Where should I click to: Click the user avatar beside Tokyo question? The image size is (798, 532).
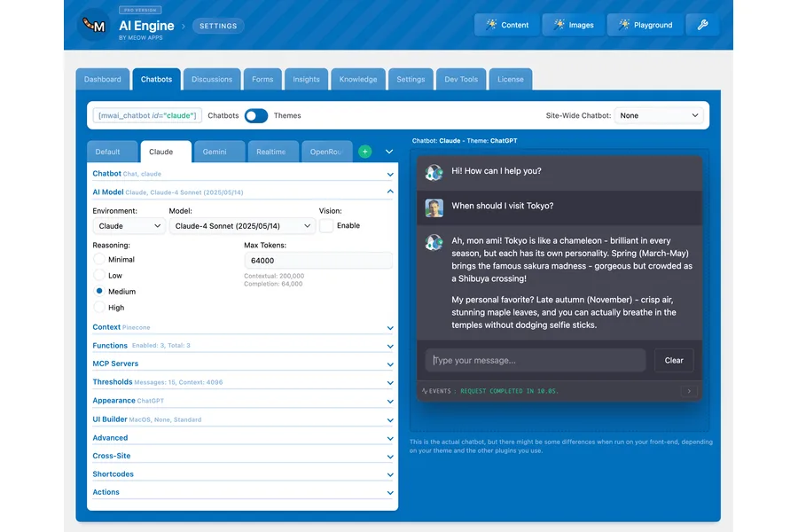[x=434, y=207]
